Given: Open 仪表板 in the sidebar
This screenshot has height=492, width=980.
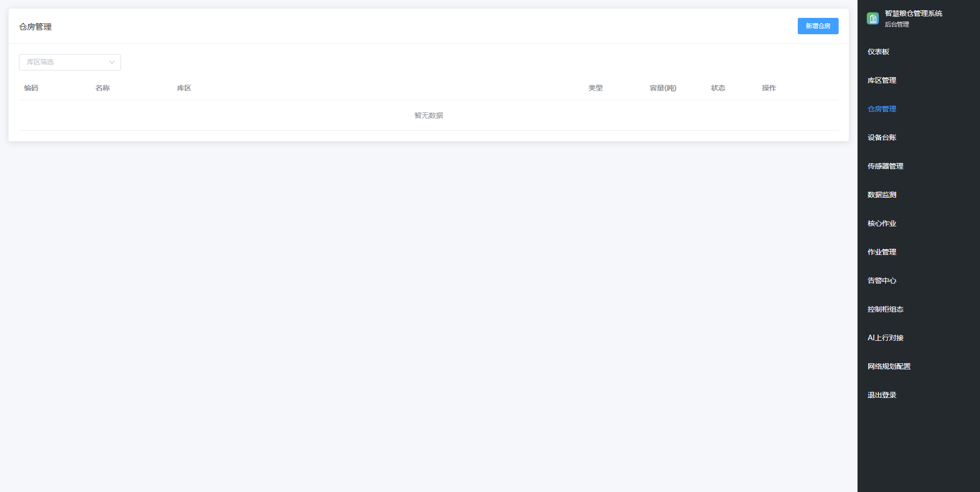Looking at the screenshot, I should point(878,52).
